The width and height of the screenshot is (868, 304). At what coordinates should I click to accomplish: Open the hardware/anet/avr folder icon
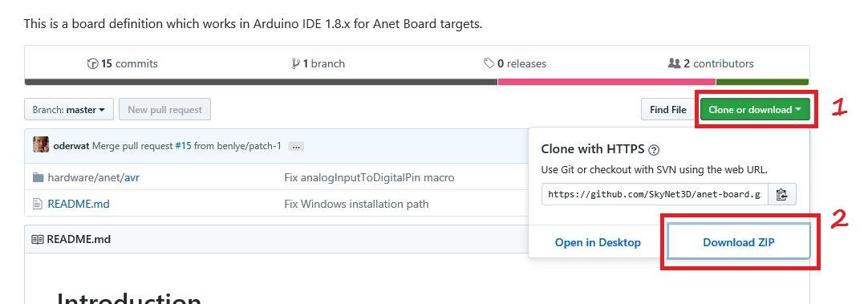38,178
